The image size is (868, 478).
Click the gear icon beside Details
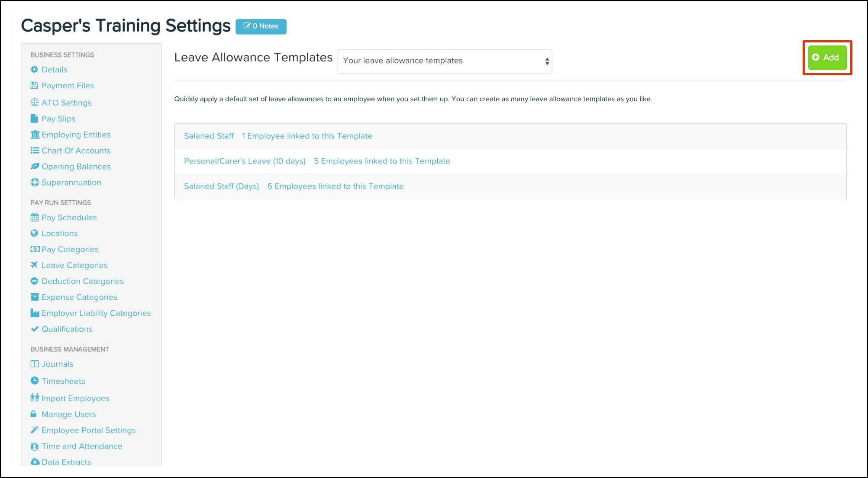coord(34,69)
